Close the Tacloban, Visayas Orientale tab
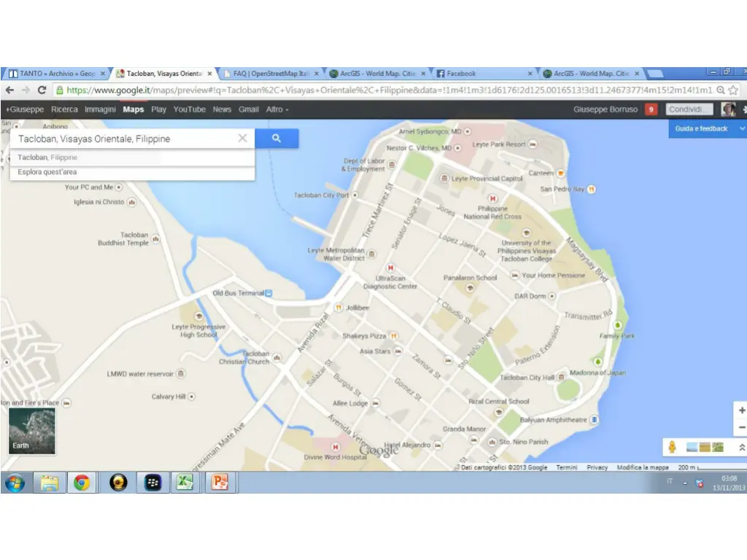The width and height of the screenshot is (747, 560). coord(209,74)
